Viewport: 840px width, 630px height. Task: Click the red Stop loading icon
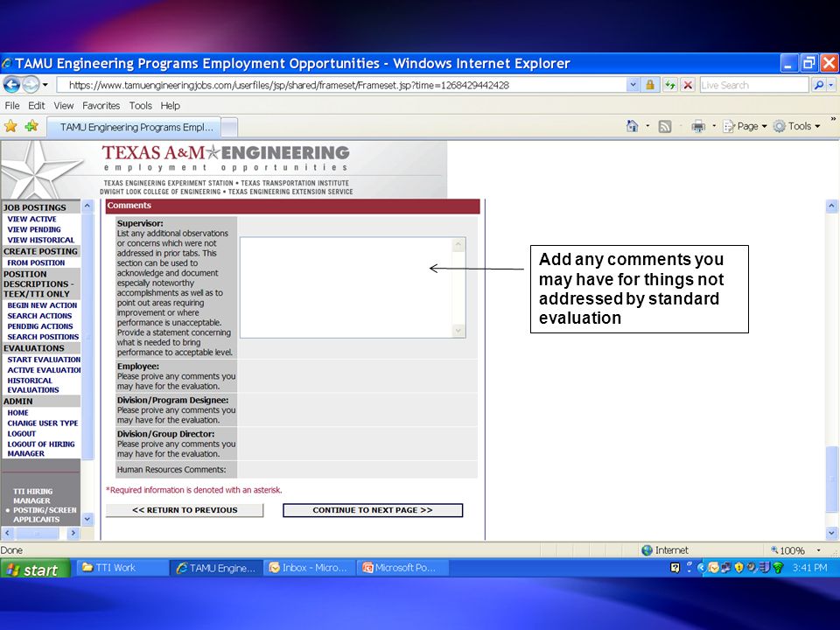click(x=688, y=85)
